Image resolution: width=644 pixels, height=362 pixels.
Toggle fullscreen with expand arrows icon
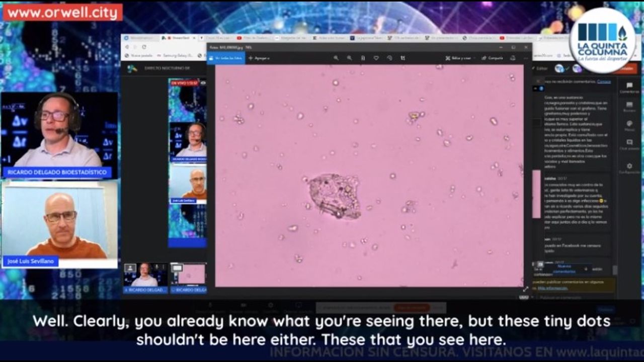click(x=526, y=289)
